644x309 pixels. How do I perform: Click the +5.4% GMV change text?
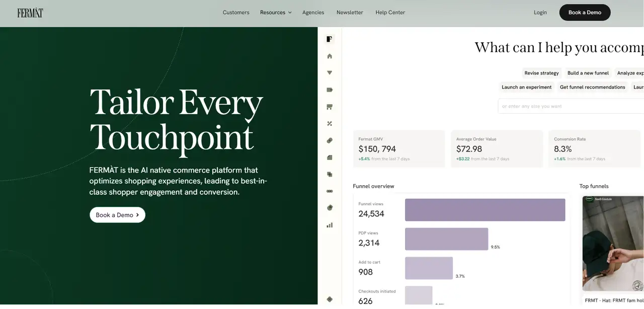pyautogui.click(x=363, y=159)
